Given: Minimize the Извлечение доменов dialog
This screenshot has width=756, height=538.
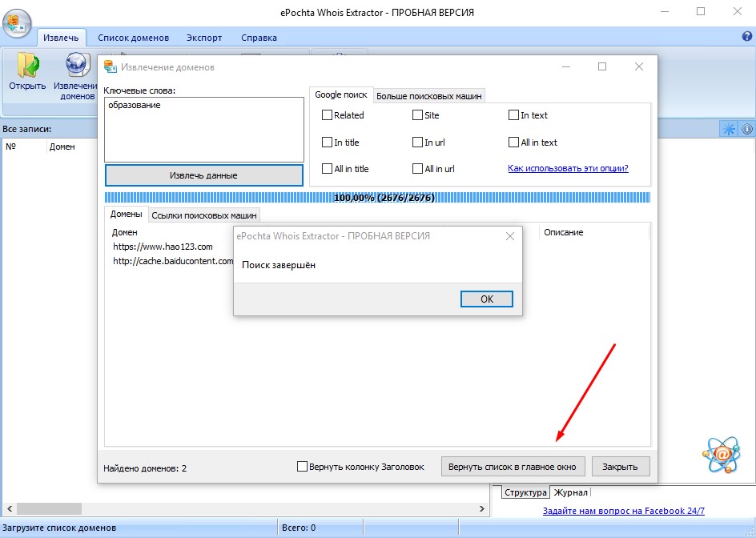Looking at the screenshot, I should click(x=565, y=66).
